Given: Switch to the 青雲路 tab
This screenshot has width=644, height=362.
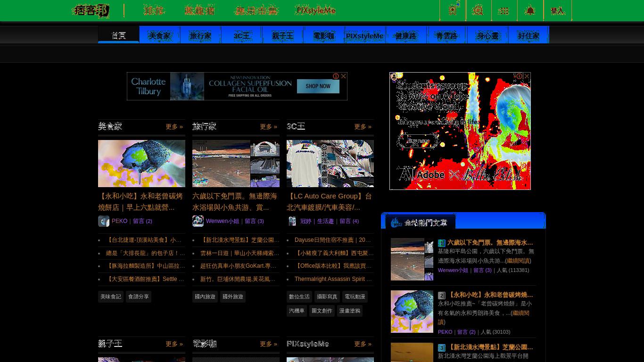Looking at the screenshot, I should pyautogui.click(x=447, y=35).
